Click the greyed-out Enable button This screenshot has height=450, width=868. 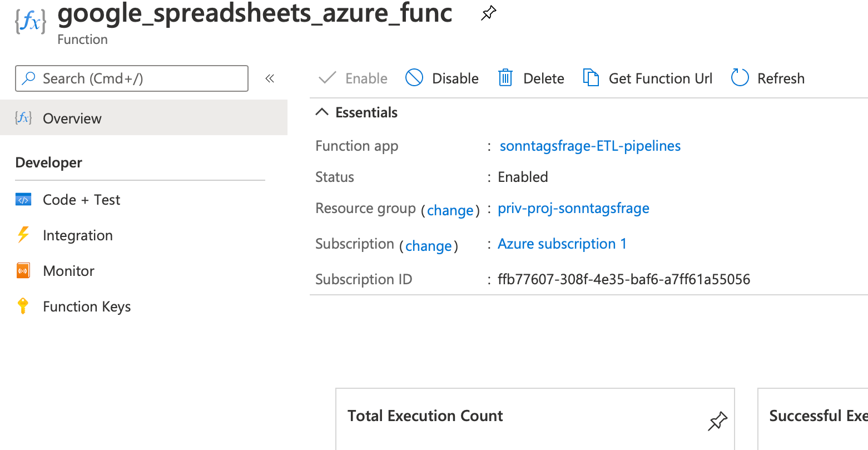click(353, 78)
